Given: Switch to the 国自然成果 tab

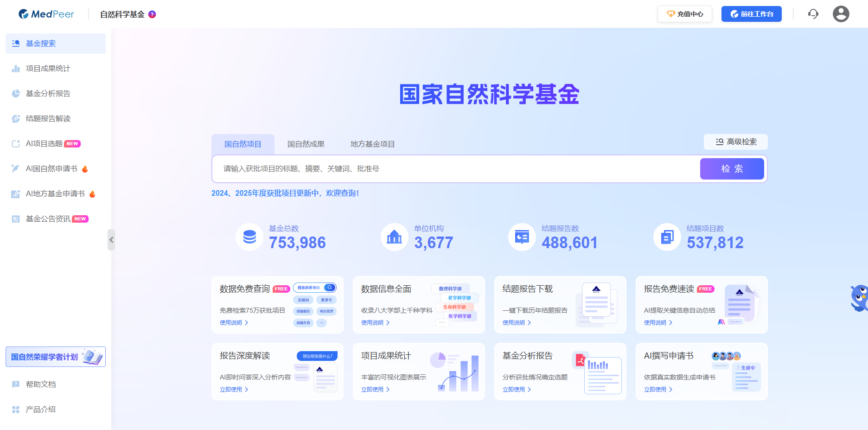Looking at the screenshot, I should (x=306, y=144).
